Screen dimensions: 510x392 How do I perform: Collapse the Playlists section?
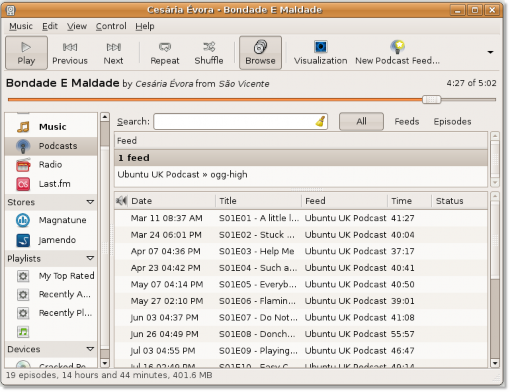pos(90,258)
